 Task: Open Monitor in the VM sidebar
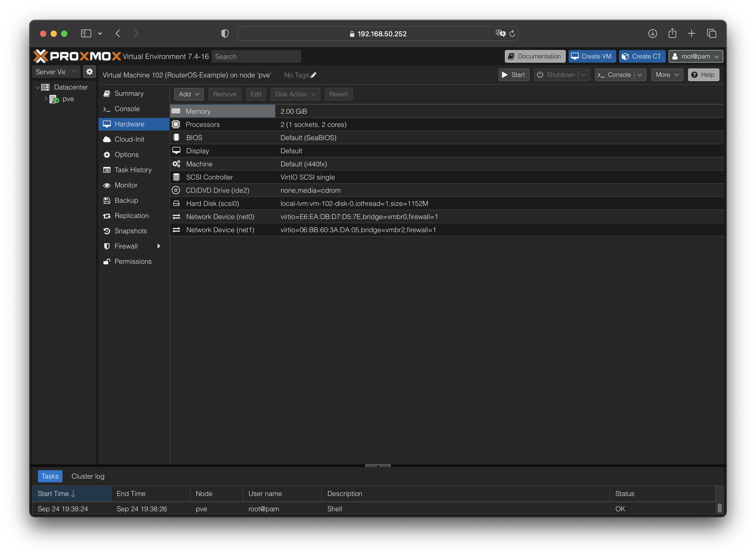click(x=126, y=185)
